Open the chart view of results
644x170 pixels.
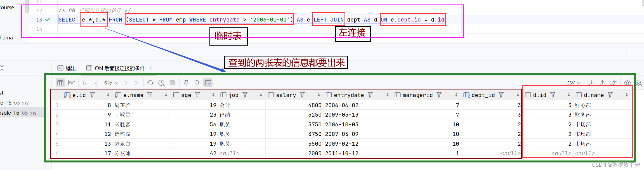(72, 83)
